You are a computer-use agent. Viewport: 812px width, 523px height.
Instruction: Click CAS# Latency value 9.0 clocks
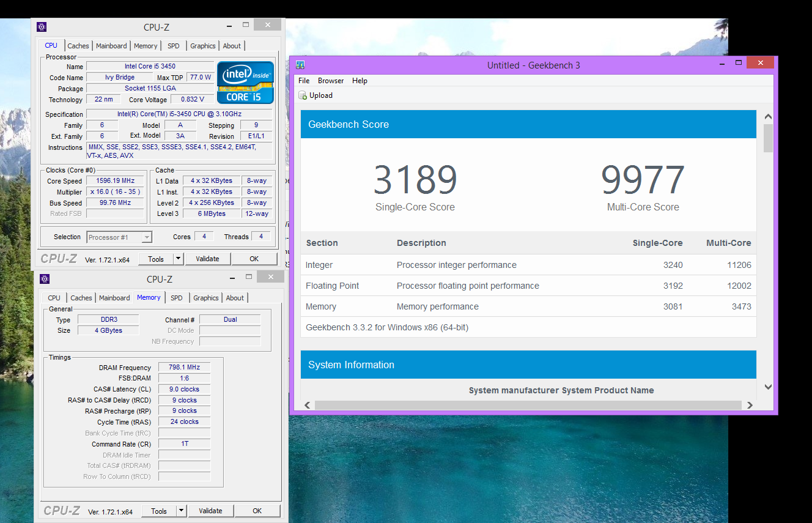click(184, 389)
